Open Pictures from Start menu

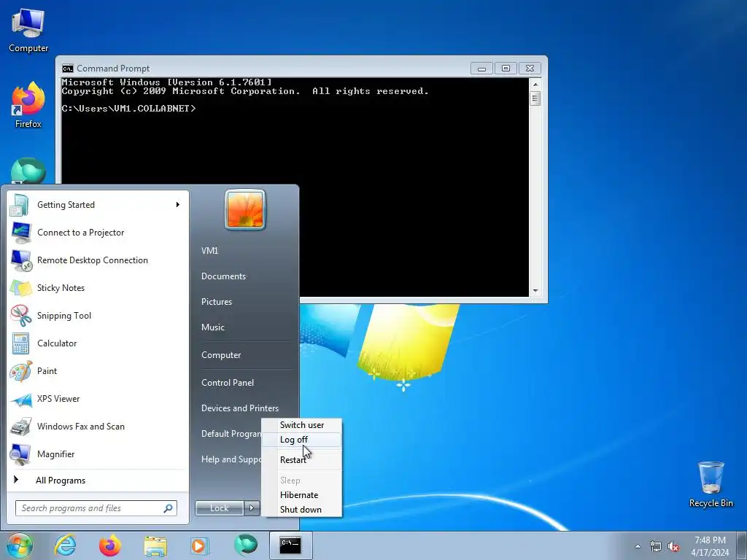[216, 302]
